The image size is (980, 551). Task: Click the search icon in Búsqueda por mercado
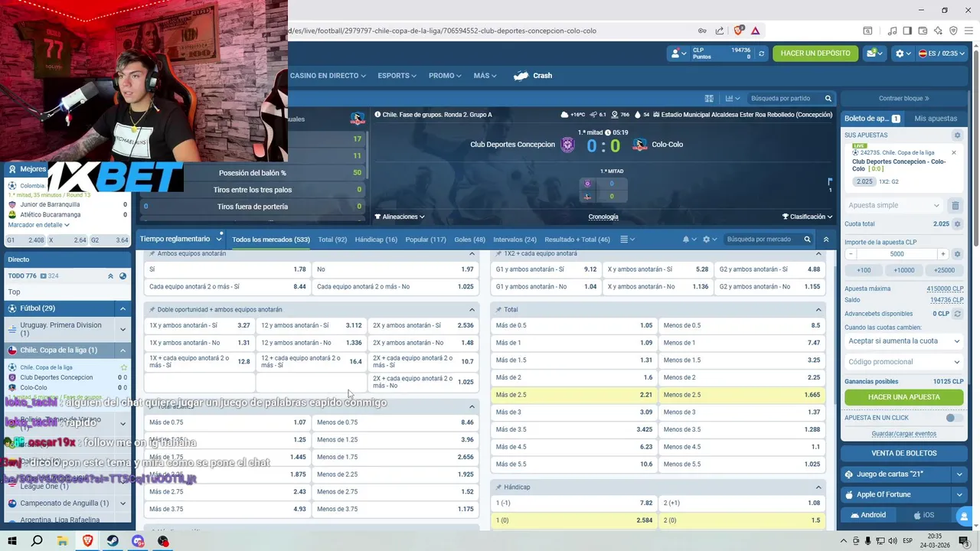pyautogui.click(x=807, y=240)
